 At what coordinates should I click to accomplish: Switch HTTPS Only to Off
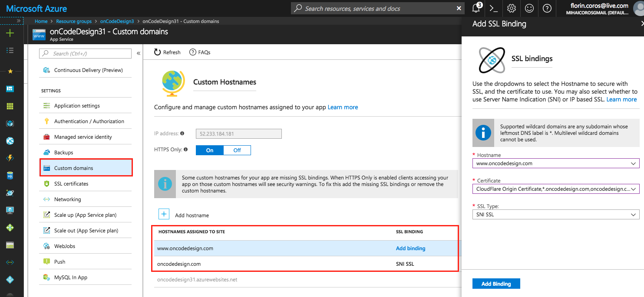[237, 150]
